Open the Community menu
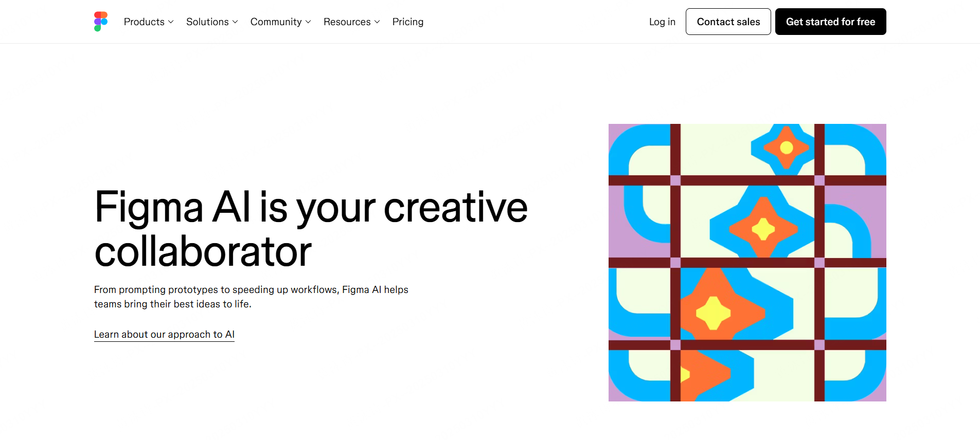Screen dimensions: 980x440 point(276,22)
